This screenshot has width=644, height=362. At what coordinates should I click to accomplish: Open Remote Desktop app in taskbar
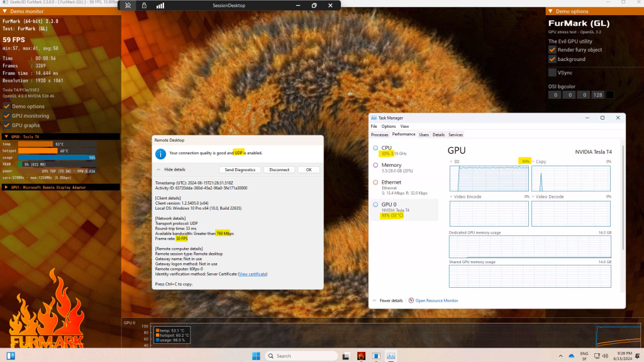coord(376,356)
